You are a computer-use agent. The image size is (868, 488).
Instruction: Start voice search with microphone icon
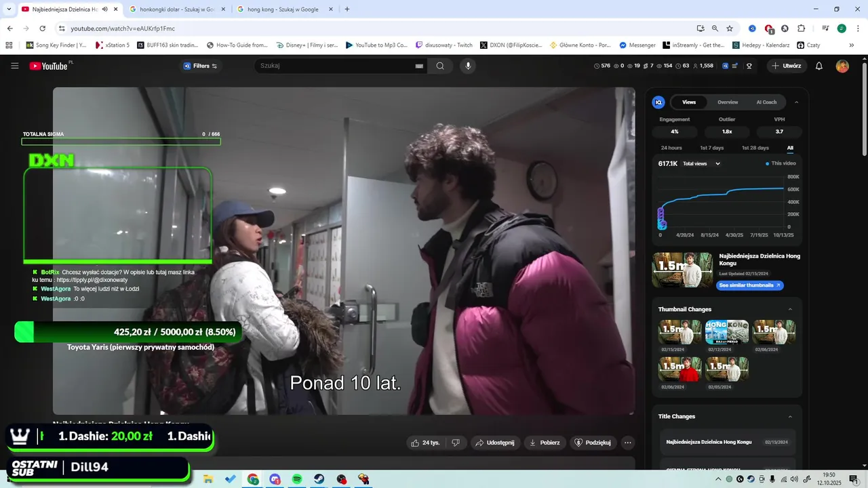click(x=467, y=66)
